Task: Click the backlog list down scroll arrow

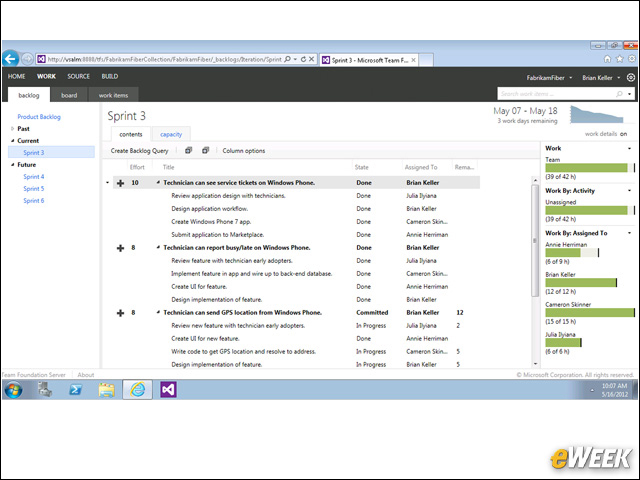Action: 535,364
